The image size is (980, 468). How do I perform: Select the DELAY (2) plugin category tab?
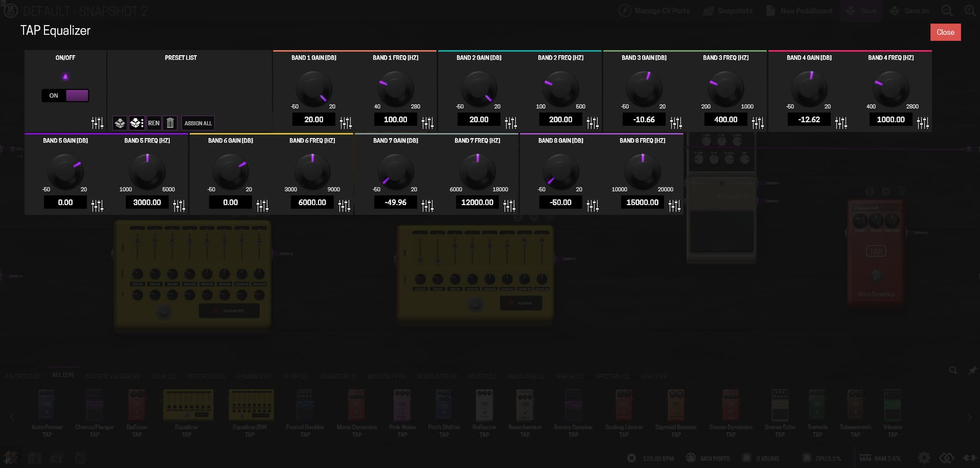[163, 376]
